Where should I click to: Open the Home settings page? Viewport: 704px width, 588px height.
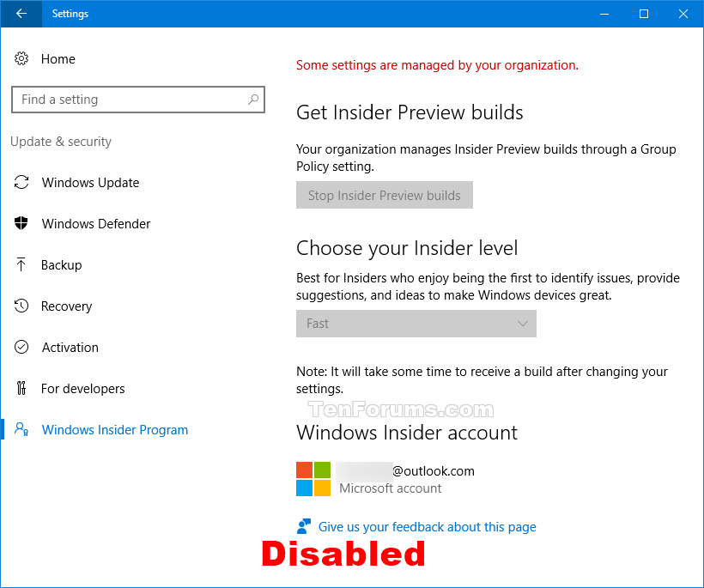[58, 58]
